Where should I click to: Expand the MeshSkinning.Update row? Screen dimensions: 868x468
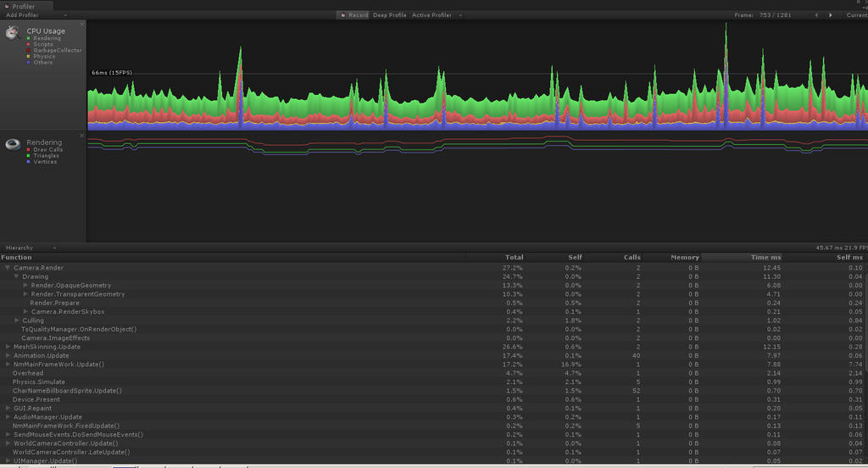pyautogui.click(x=8, y=347)
